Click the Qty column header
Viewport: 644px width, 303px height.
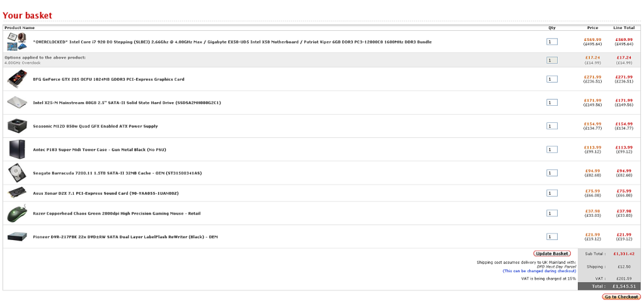click(x=551, y=28)
